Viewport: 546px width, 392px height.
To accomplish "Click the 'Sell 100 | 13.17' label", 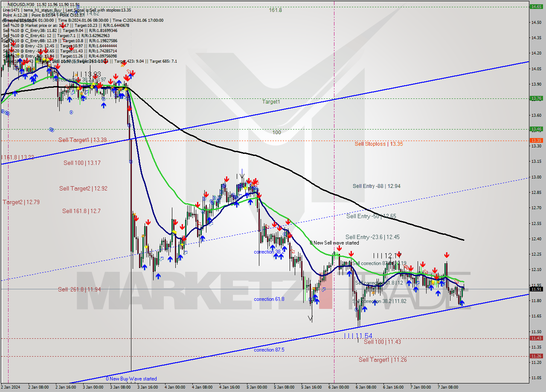I will (x=82, y=163).
